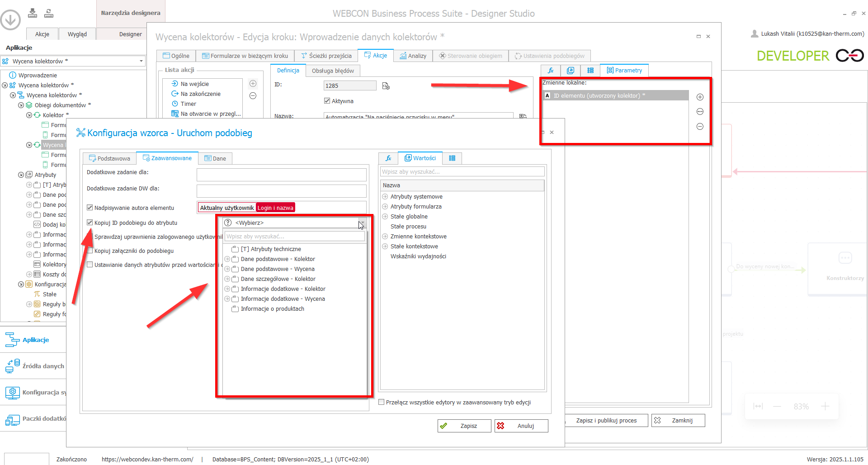868x465 pixels.
Task: Click the remove local variable minus icon
Action: [x=700, y=127]
